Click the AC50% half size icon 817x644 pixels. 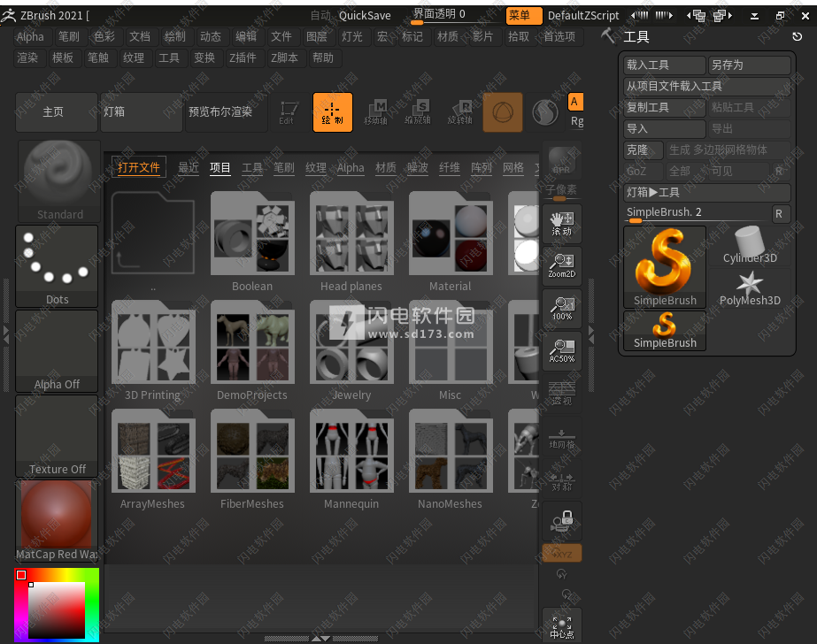[x=562, y=351]
